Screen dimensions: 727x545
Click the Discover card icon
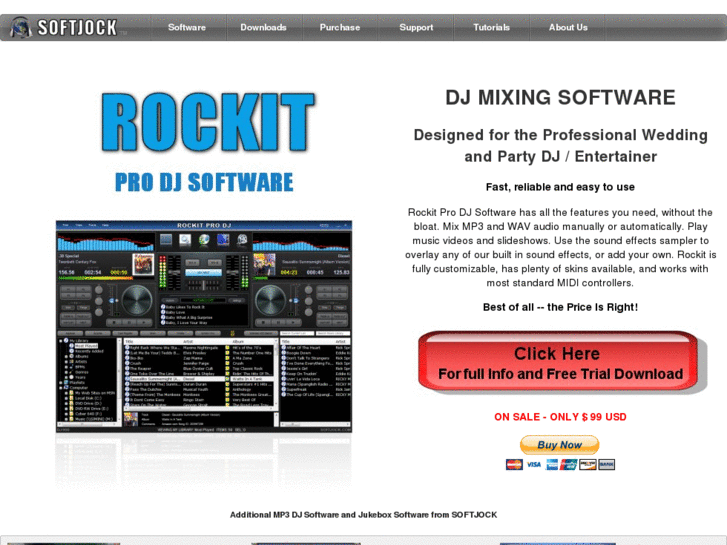pos(587,464)
